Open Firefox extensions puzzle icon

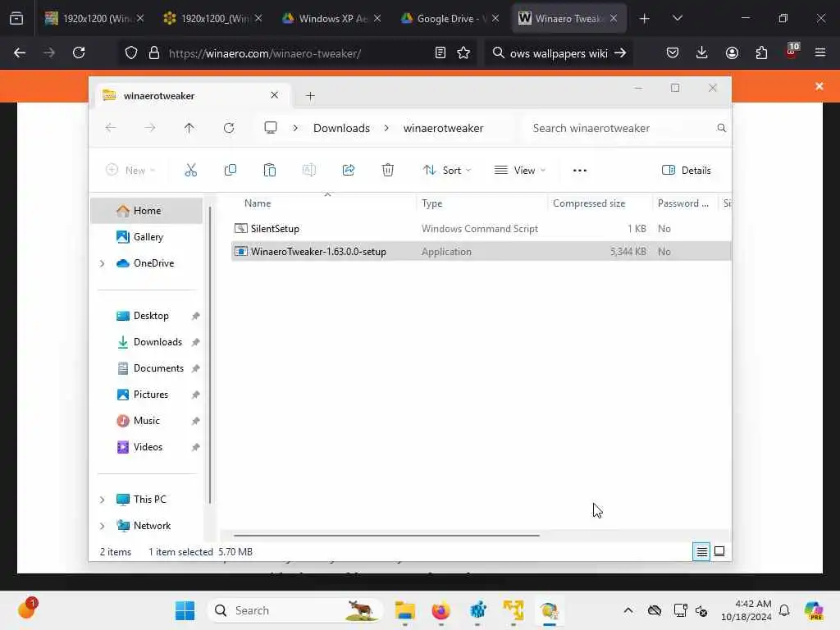tap(761, 53)
